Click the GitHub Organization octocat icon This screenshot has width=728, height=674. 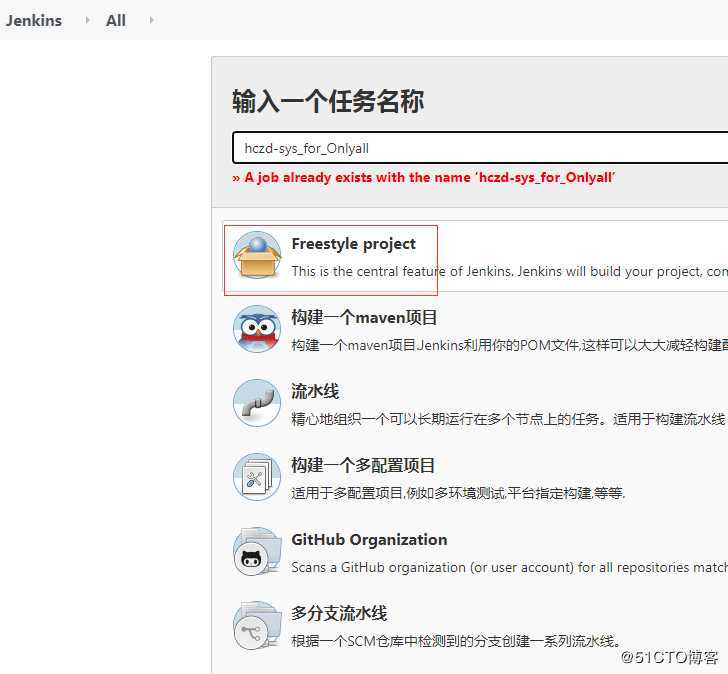click(x=257, y=551)
